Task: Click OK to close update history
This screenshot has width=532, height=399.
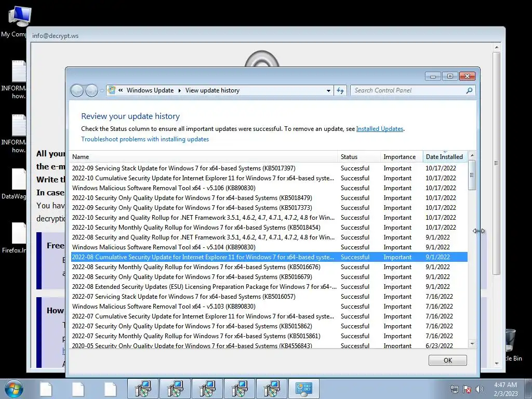Action: (x=447, y=361)
